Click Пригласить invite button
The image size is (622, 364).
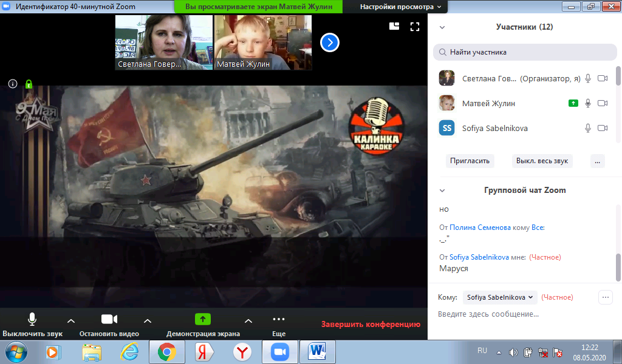(x=470, y=161)
